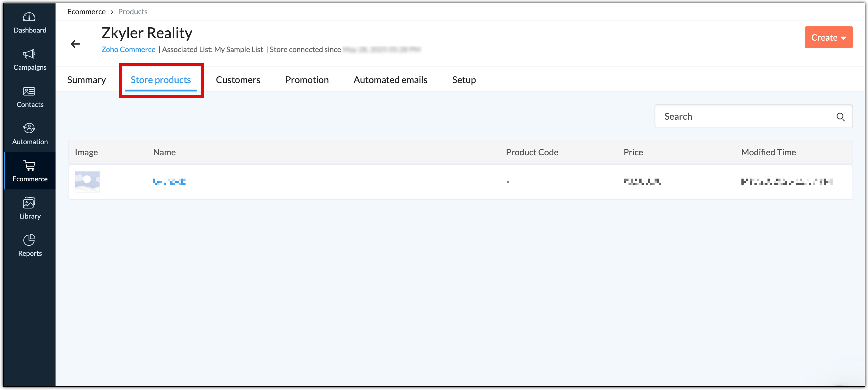Screen dimensions: 868x390
Task: Switch to the Summary tab
Action: click(86, 80)
